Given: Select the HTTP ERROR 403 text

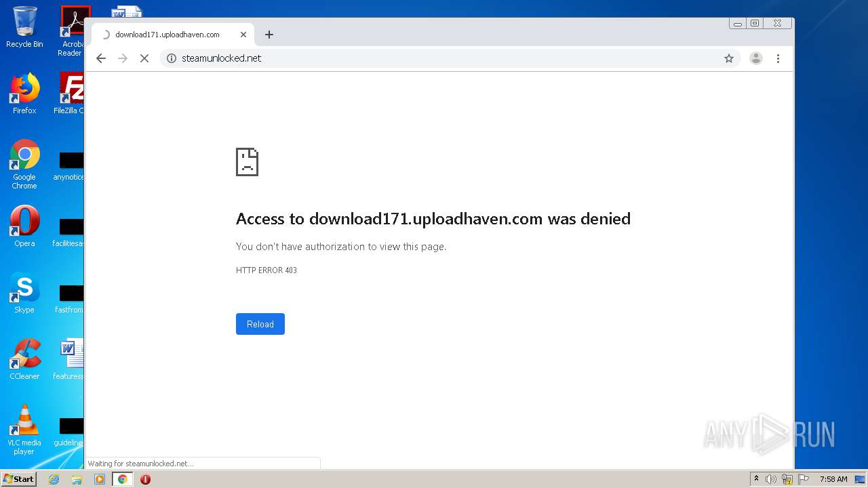Looking at the screenshot, I should (267, 270).
